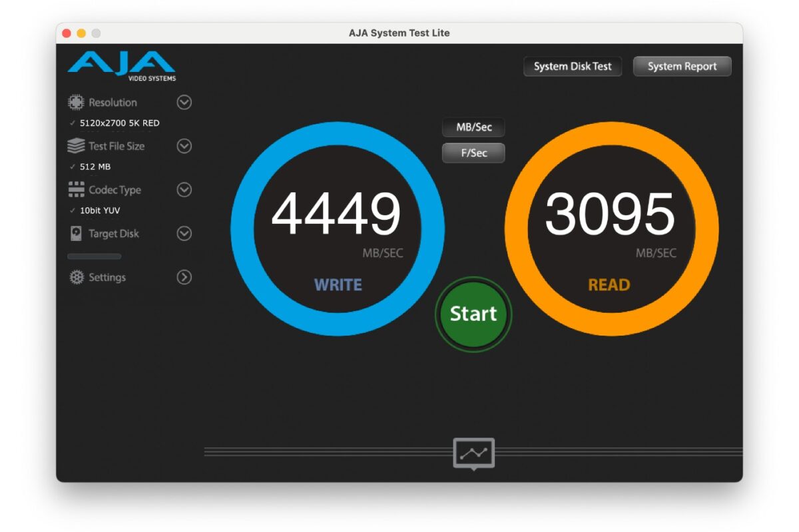Expand the Resolution dropdown chevron

[x=184, y=103]
